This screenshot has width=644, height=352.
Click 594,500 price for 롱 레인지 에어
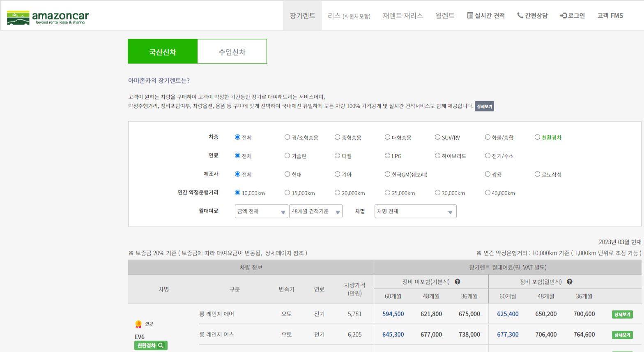tap(393, 314)
